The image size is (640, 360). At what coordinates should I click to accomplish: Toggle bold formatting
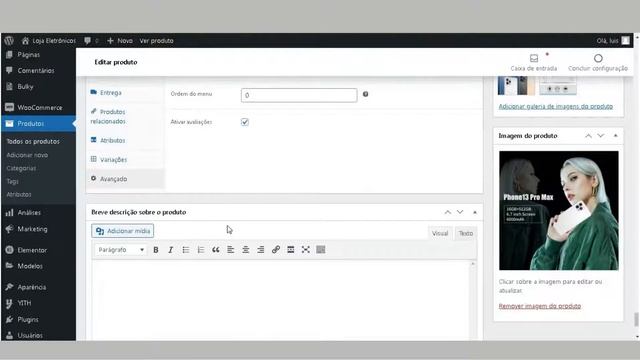point(156,250)
